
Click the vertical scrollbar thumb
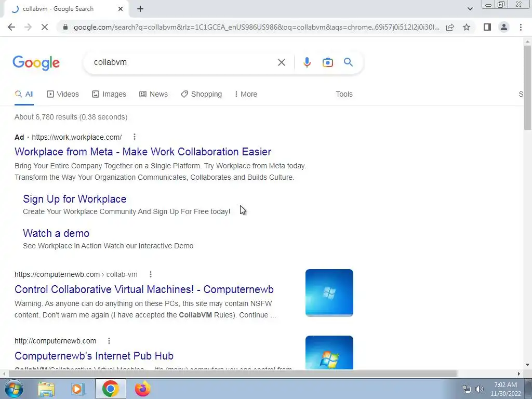527,87
